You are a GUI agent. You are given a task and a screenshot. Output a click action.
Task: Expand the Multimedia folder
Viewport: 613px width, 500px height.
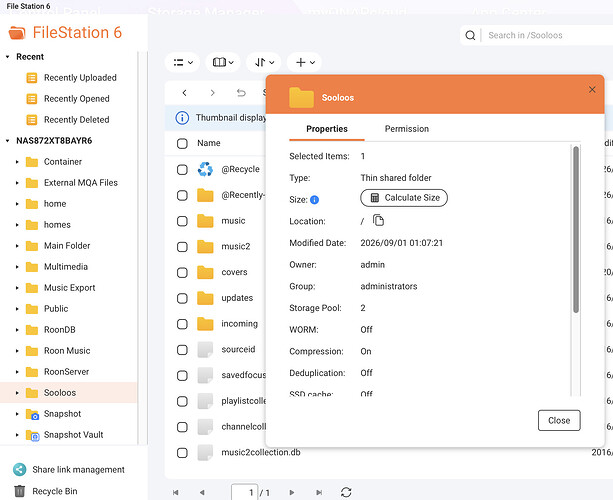17,267
